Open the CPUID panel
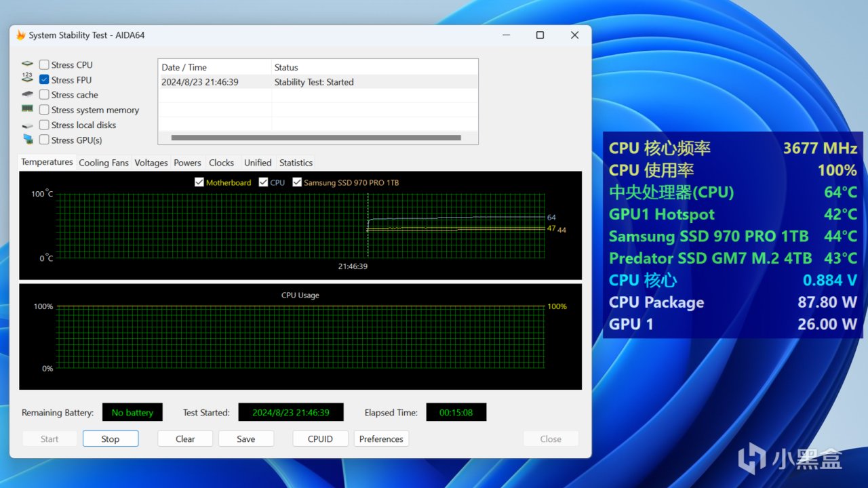Screen dimensions: 868x488 pyautogui.click(x=320, y=439)
